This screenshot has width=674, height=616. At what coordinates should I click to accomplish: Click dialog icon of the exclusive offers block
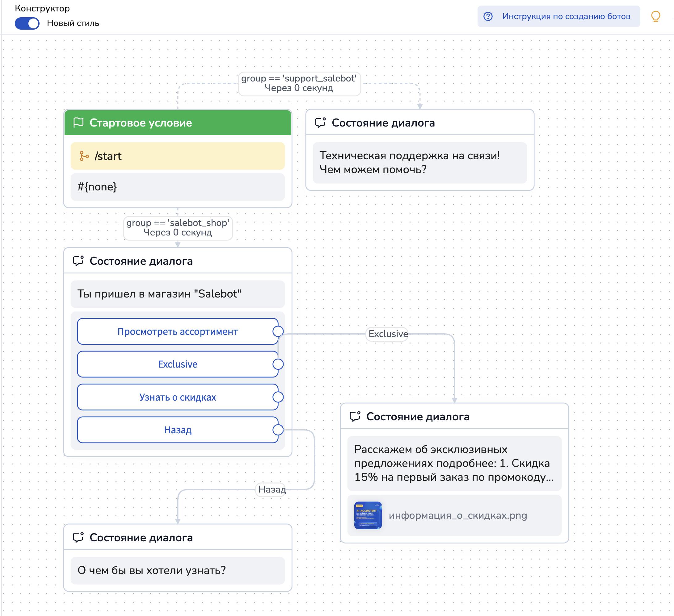355,417
